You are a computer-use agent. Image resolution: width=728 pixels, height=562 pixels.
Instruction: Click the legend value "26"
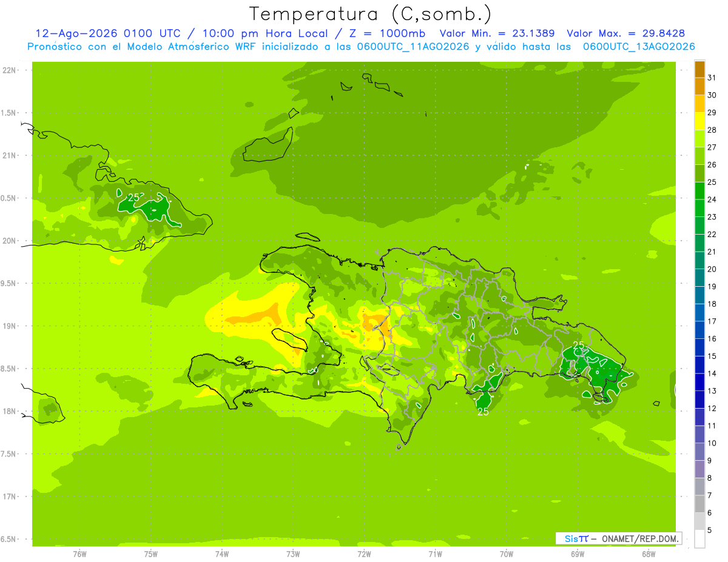(x=712, y=165)
